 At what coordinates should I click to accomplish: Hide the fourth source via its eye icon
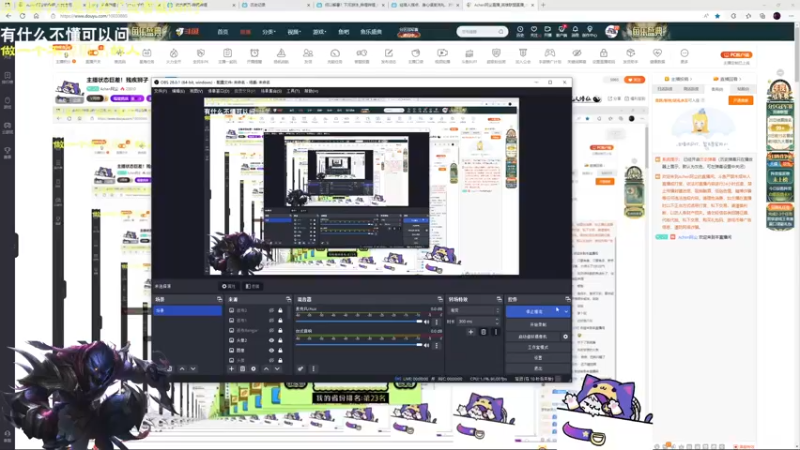pyautogui.click(x=271, y=340)
